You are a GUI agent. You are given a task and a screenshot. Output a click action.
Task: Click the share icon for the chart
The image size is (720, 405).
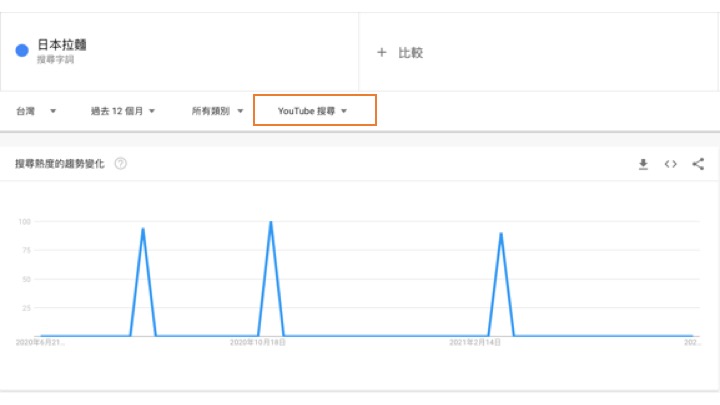click(698, 164)
